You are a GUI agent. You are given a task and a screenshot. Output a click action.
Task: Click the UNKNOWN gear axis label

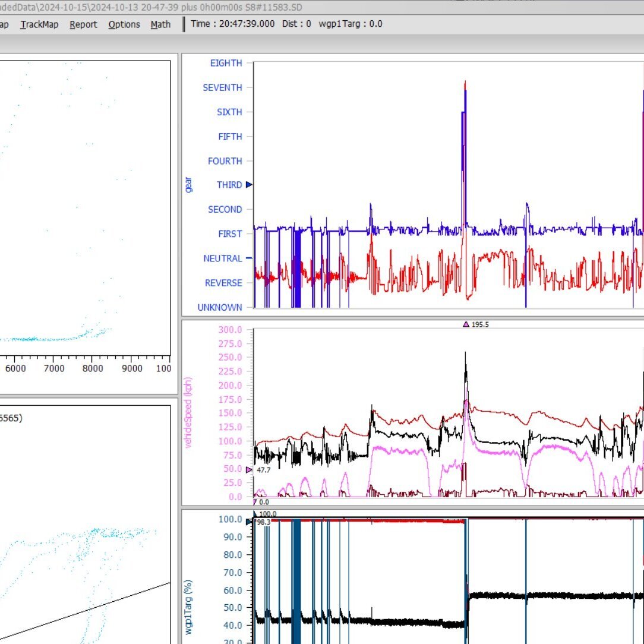(220, 307)
